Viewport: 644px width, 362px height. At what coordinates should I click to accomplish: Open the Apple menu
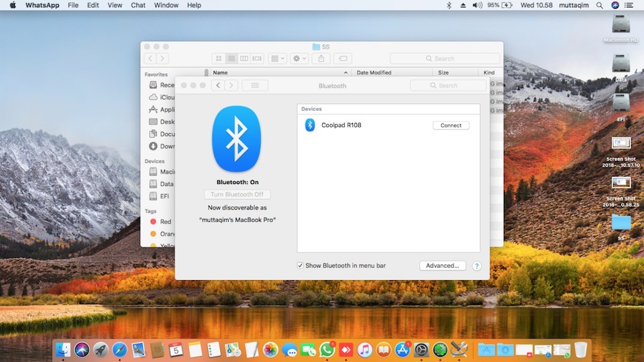tap(13, 5)
